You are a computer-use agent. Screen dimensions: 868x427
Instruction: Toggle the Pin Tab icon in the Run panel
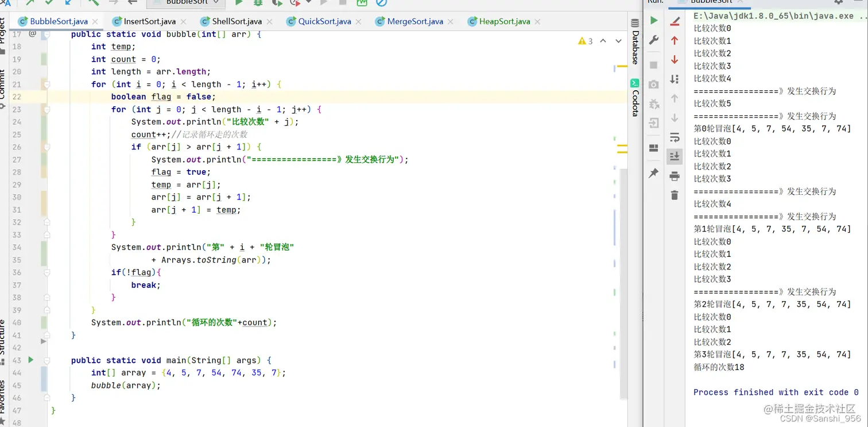point(653,173)
